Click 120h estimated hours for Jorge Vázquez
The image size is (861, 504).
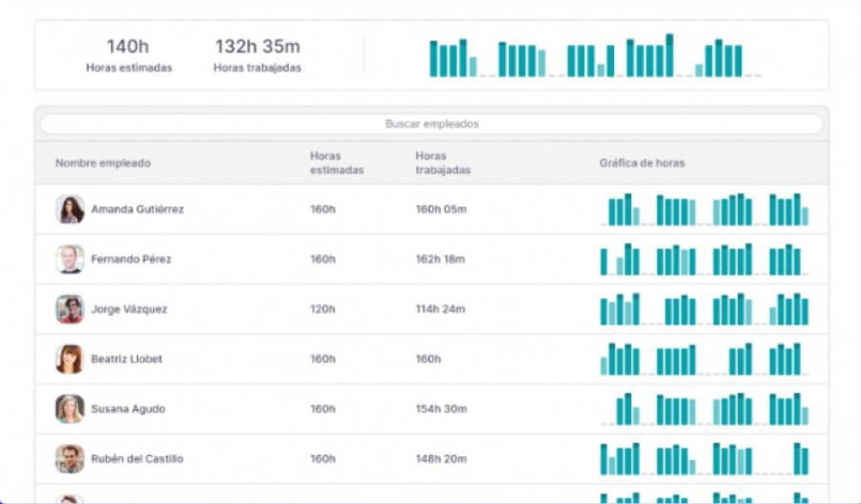click(x=323, y=309)
